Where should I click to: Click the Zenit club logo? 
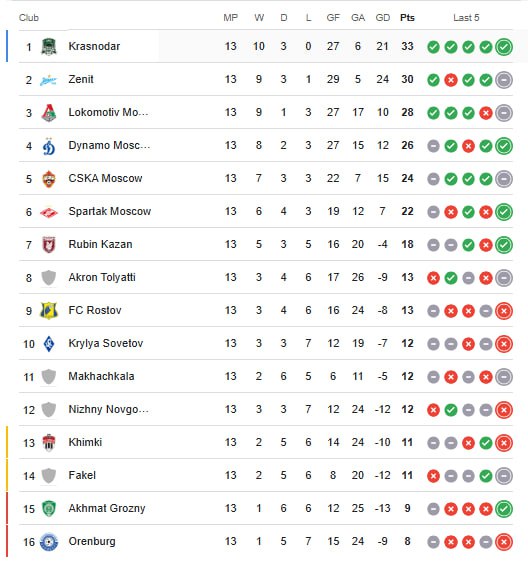(49, 80)
